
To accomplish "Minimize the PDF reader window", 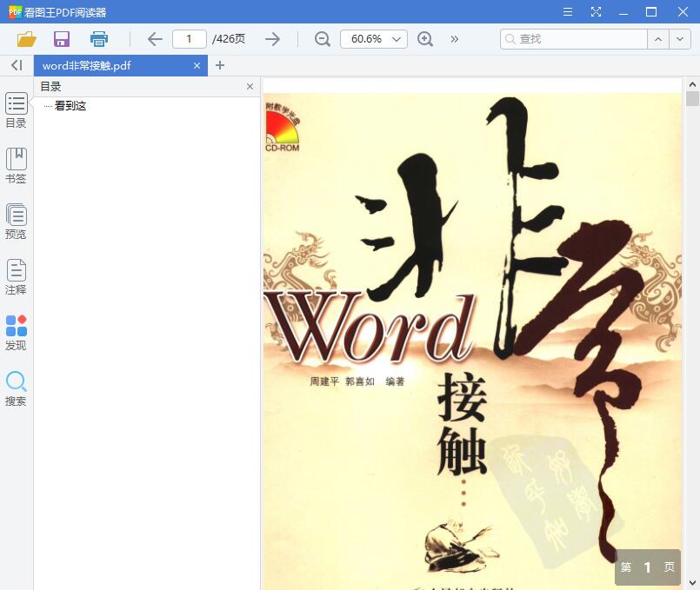I will click(x=623, y=12).
